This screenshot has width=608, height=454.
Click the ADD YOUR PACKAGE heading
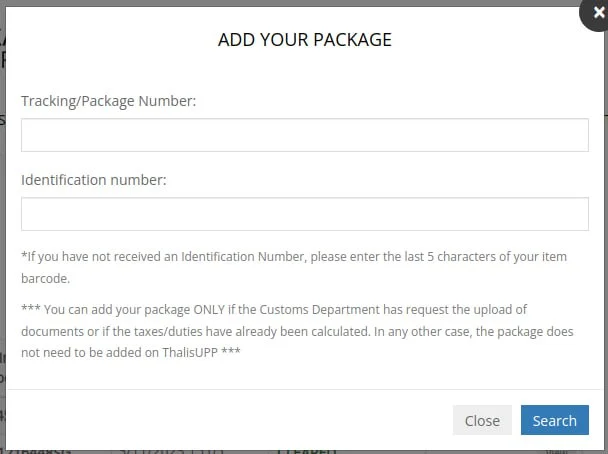304,40
